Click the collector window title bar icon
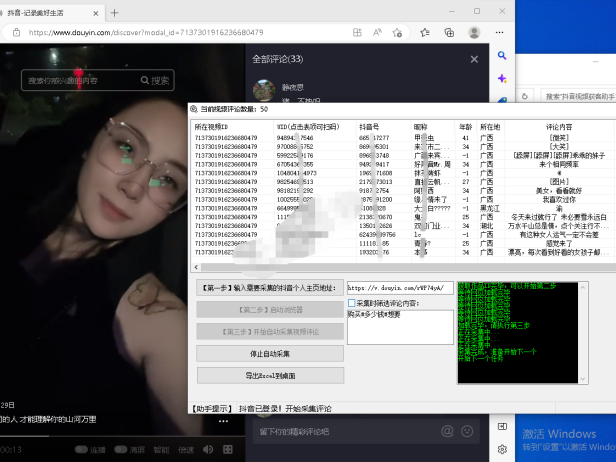The image size is (616, 462). point(194,109)
